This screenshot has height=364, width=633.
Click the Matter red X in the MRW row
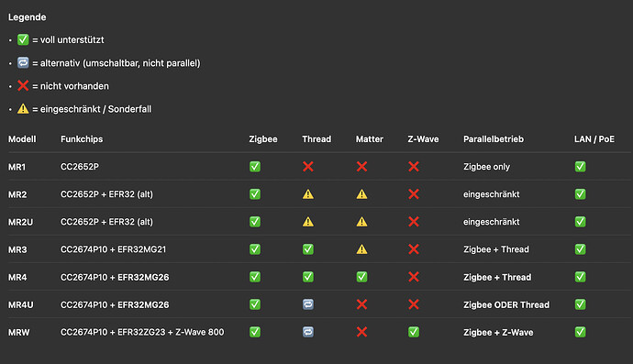pos(361,332)
